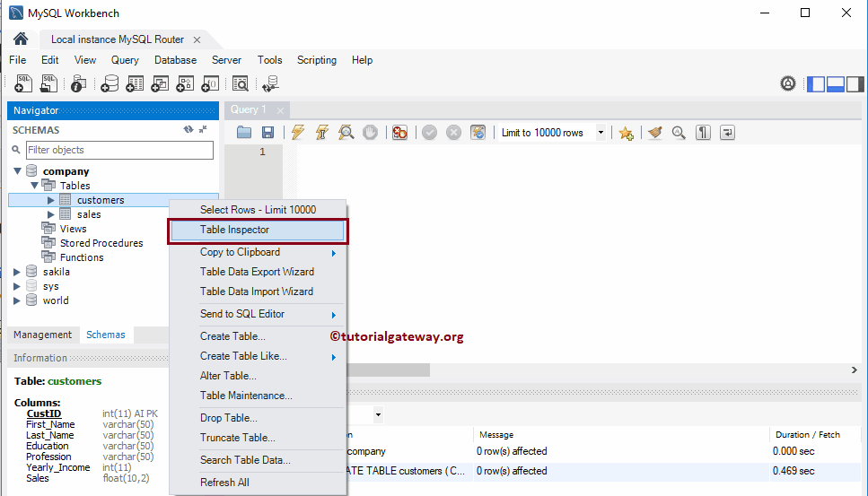Create a new function icon

click(210, 83)
